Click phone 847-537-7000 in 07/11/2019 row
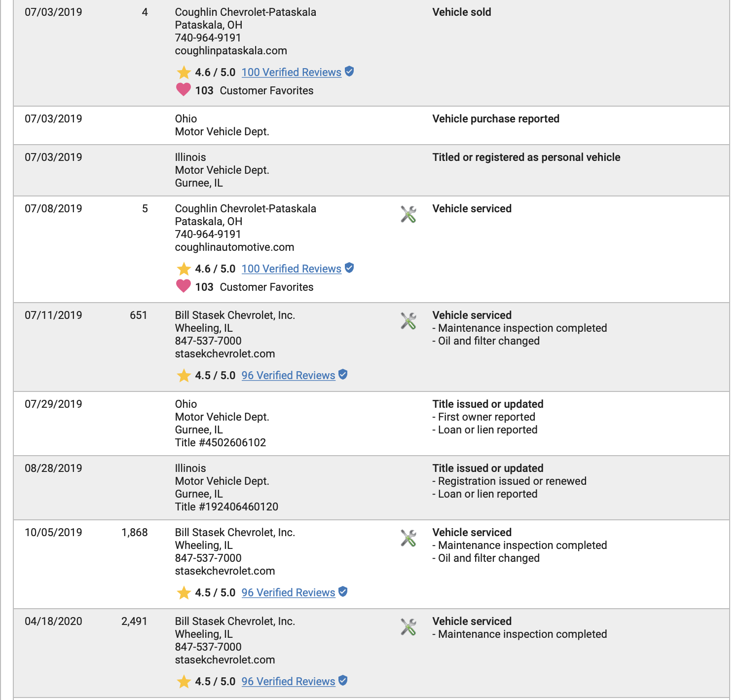 point(208,341)
